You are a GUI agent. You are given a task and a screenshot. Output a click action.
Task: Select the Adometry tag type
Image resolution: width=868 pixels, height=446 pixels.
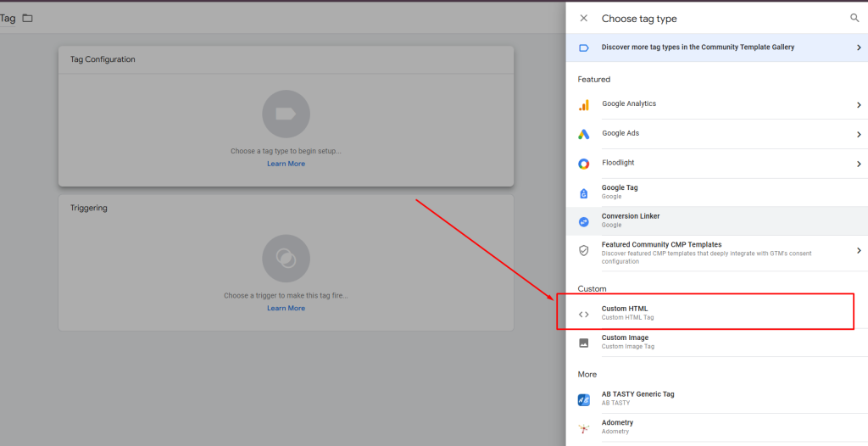point(717,427)
